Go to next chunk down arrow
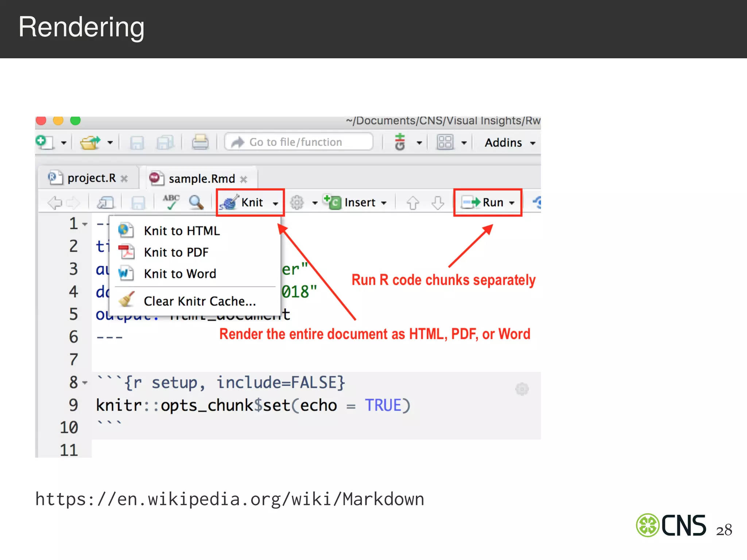This screenshot has height=560, width=747. (x=438, y=203)
